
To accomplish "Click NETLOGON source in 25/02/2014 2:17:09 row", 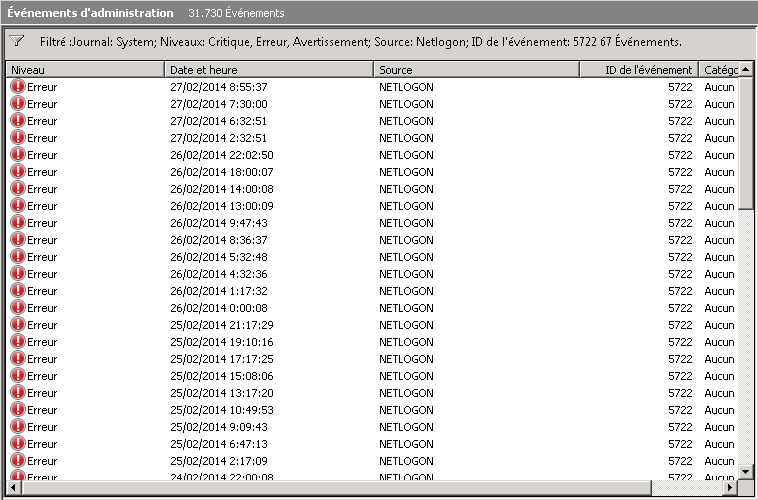I will [406, 461].
